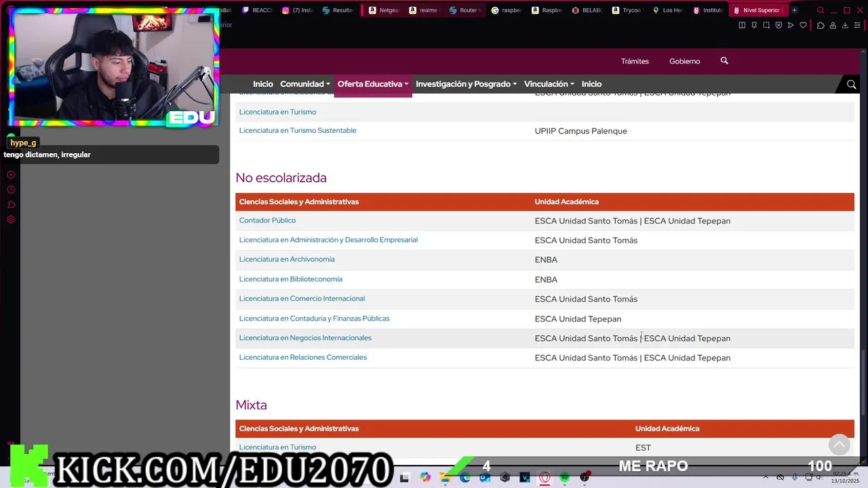This screenshot has height=488, width=868.
Task: Open Spotify from the taskbar
Action: pyautogui.click(x=564, y=477)
